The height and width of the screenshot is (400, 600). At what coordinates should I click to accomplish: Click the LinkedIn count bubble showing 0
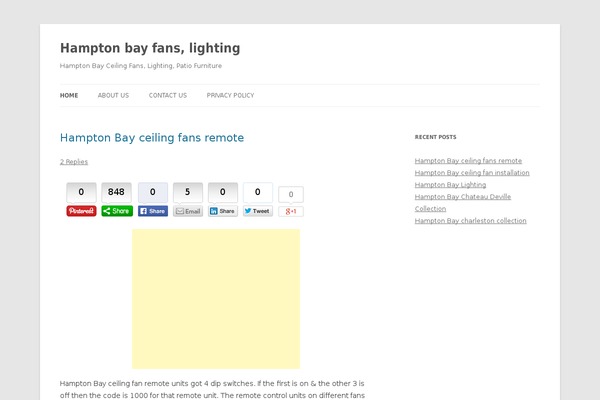(223, 192)
